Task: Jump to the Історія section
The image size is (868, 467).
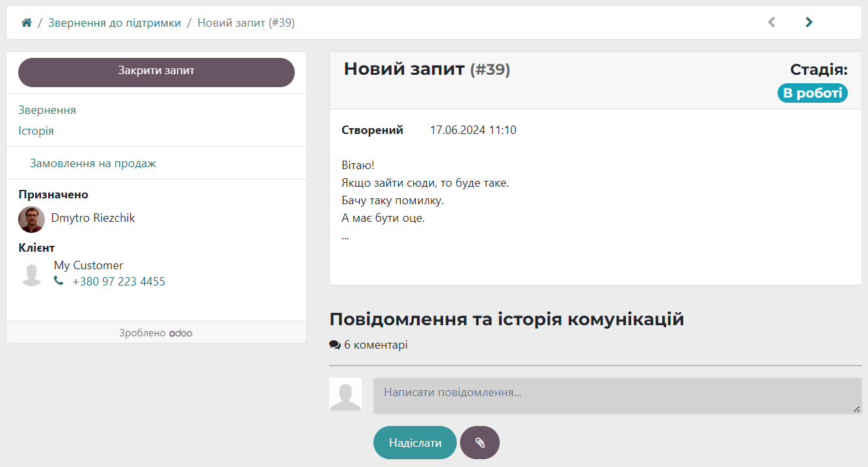Action: [x=36, y=131]
